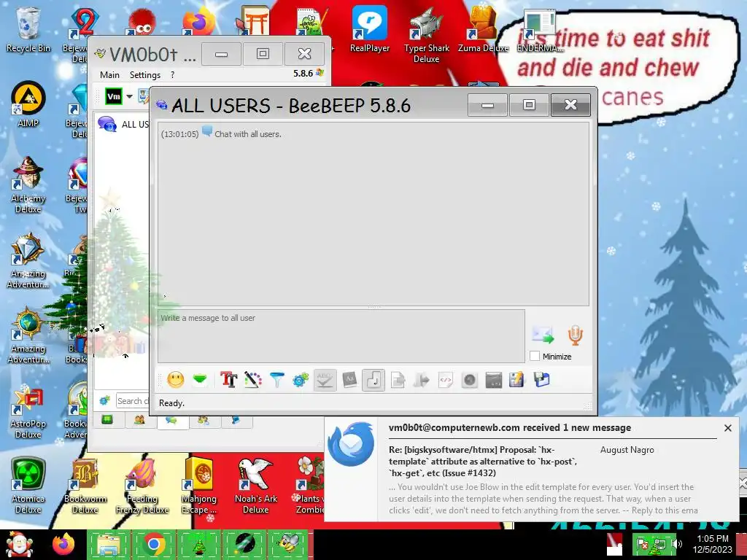Click the BeeBEEP bee taskbar icon
Image resolution: width=747 pixels, height=560 pixels.
click(288, 544)
